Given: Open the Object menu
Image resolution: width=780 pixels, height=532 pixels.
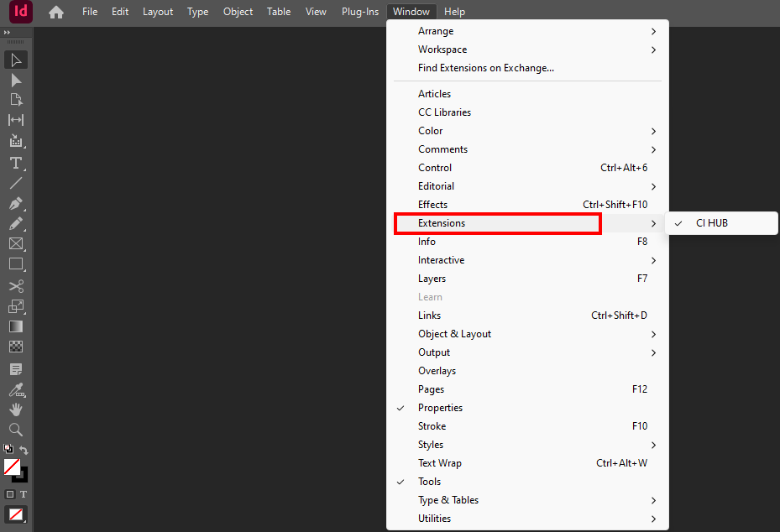Looking at the screenshot, I should pyautogui.click(x=238, y=11).
